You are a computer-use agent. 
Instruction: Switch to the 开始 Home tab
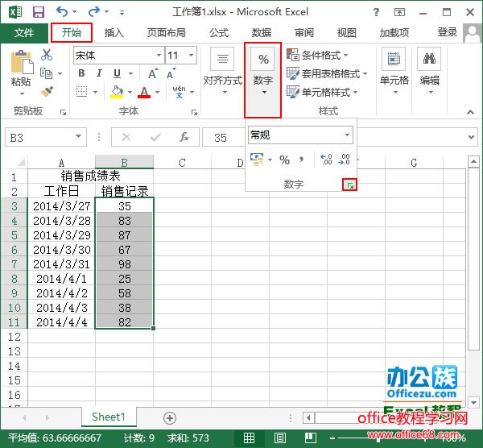coord(72,32)
